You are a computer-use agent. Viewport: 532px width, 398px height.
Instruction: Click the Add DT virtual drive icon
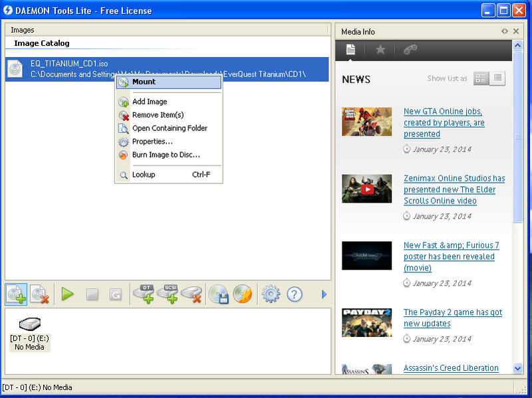(145, 294)
